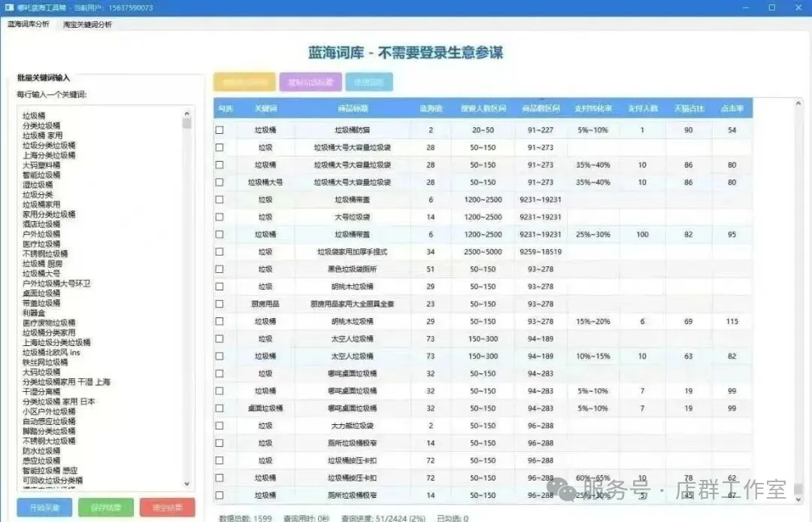Image resolution: width=812 pixels, height=522 pixels.
Task: Select the 蓝海词库分析 tab
Action: [29, 25]
